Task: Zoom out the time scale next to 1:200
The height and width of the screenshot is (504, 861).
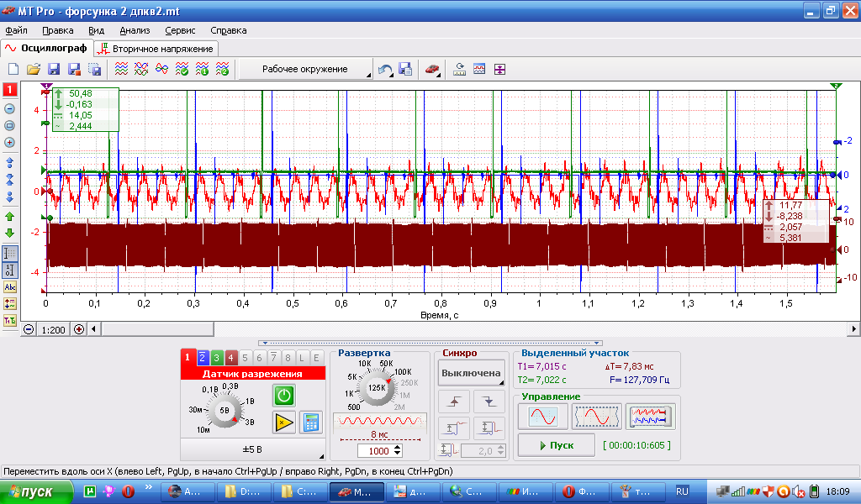Action: pos(29,329)
